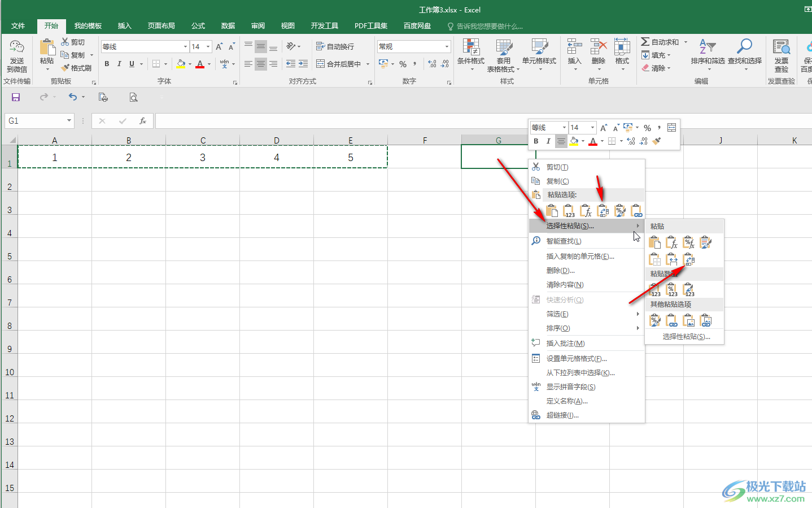Open the 插入 ribbon tab
This screenshot has width=812, height=508.
(124, 26)
